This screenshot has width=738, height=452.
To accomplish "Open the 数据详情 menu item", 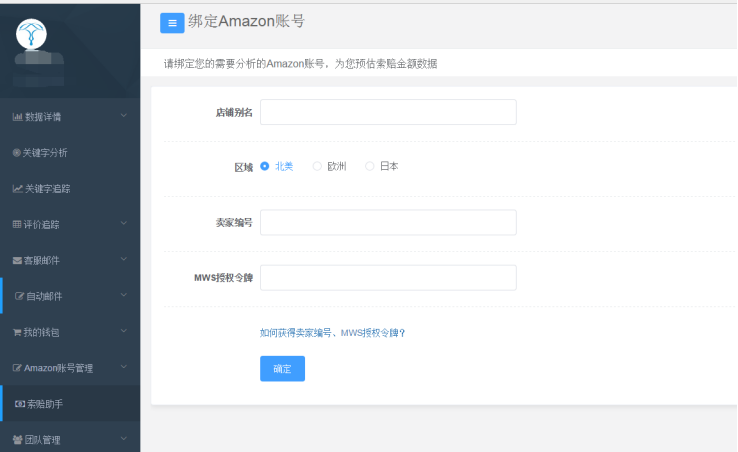I will point(70,116).
